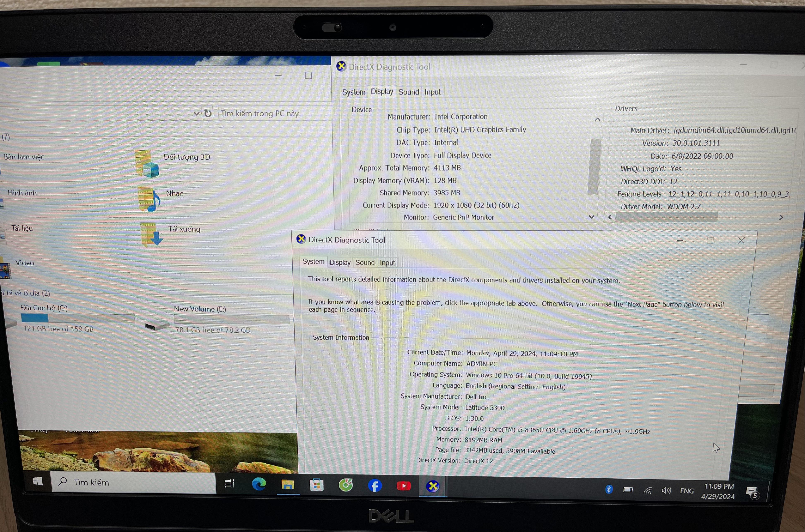The height and width of the screenshot is (532, 805).
Task: Maximize the File Explorer window
Action: [308, 75]
